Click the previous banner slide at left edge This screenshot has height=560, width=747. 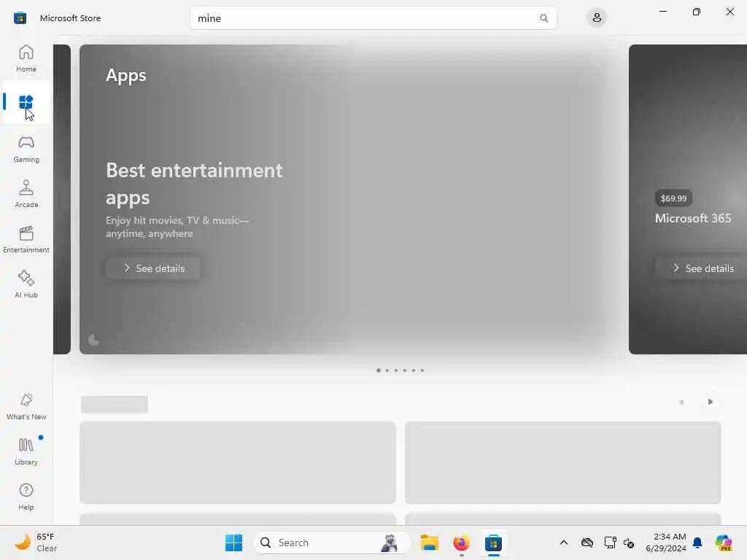(62, 199)
